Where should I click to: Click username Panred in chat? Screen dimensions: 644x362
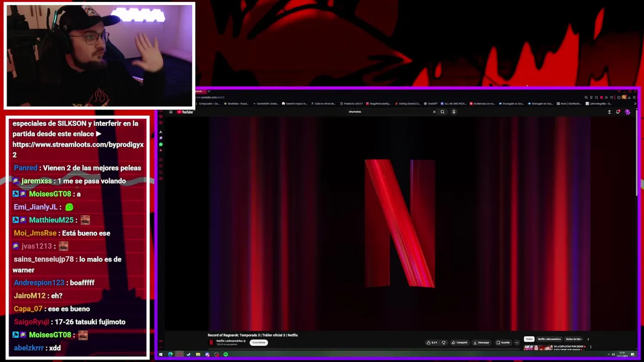tap(26, 168)
